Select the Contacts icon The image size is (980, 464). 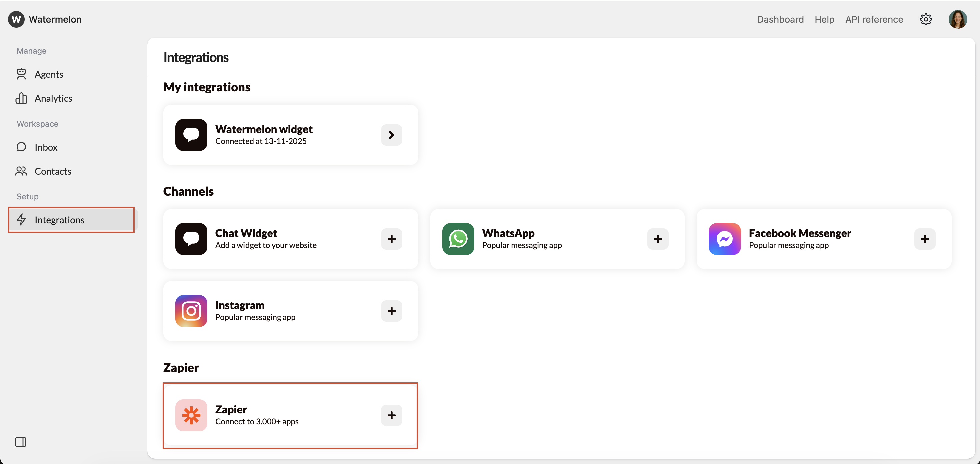pos(21,171)
